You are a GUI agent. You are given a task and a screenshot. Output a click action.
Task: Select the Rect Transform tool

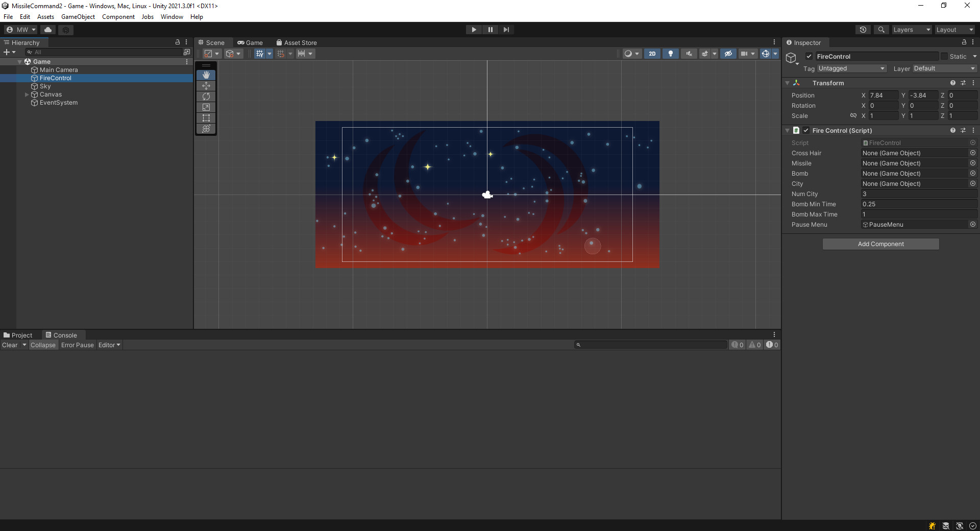click(x=206, y=118)
